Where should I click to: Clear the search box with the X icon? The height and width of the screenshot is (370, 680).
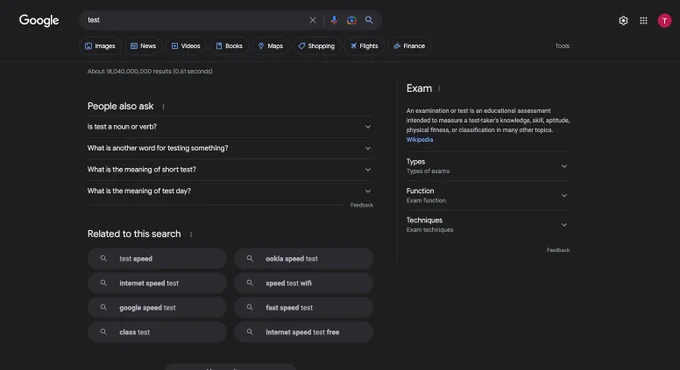313,20
